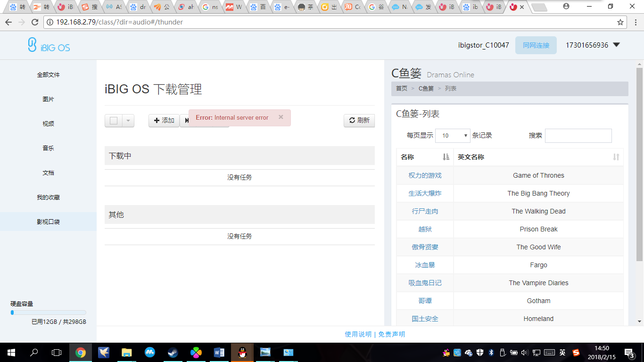Click the scrollbar down arrow in right panel

tap(640, 321)
